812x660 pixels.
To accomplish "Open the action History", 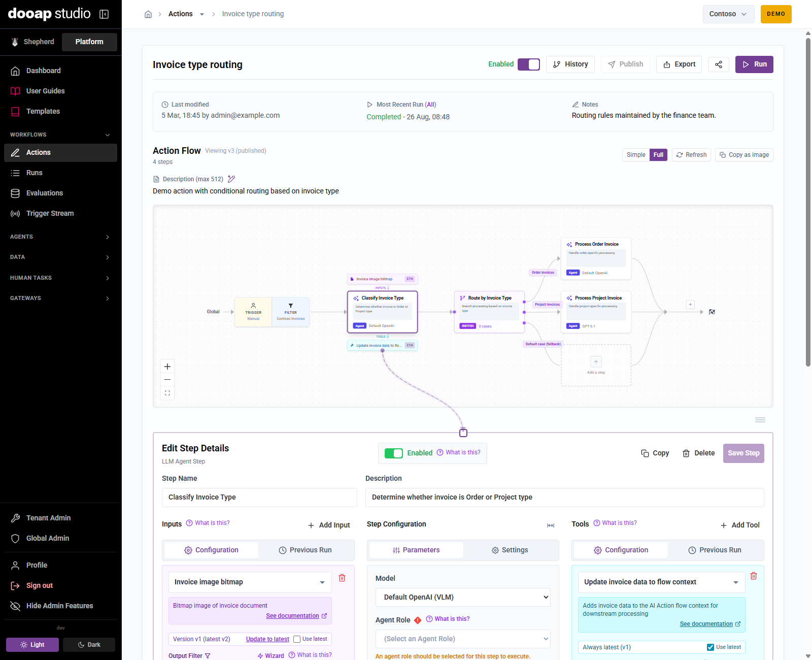I will coord(570,64).
